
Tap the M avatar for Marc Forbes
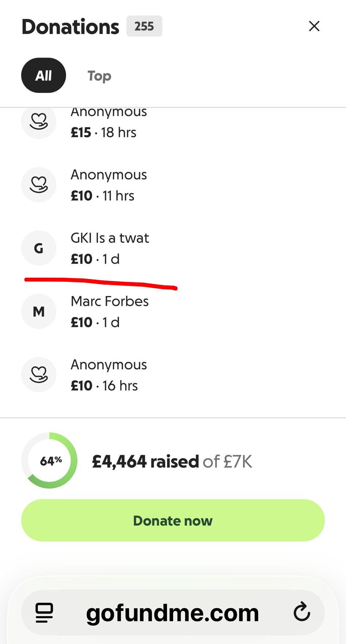[x=39, y=311]
